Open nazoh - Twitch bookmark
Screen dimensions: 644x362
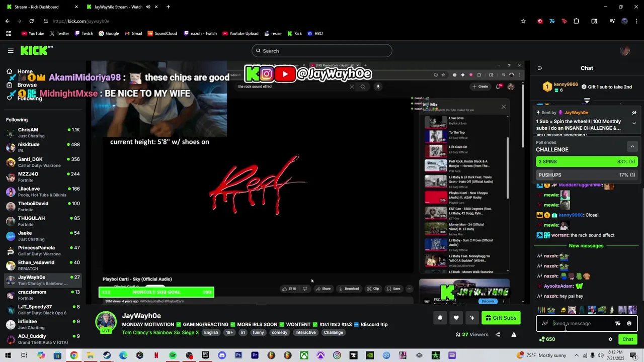(x=200, y=34)
